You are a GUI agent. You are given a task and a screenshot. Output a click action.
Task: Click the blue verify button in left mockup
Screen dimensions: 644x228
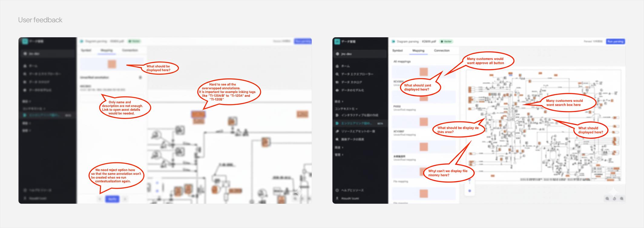pyautogui.click(x=112, y=199)
